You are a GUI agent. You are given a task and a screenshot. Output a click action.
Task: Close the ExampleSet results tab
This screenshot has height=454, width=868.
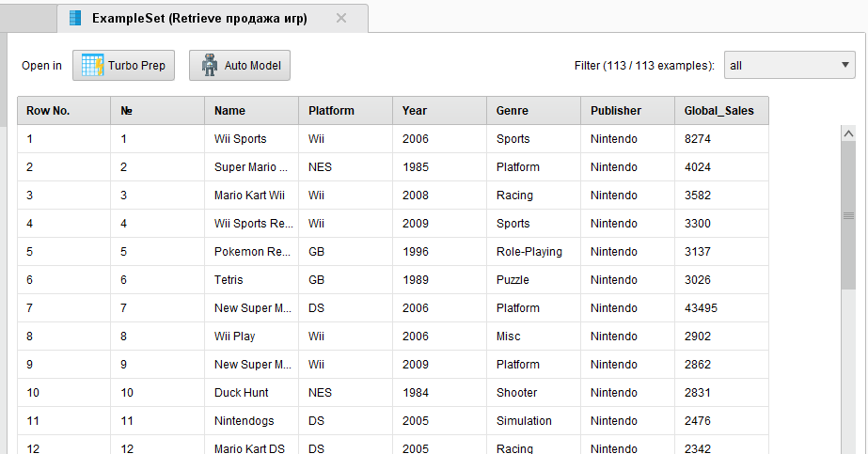(341, 18)
